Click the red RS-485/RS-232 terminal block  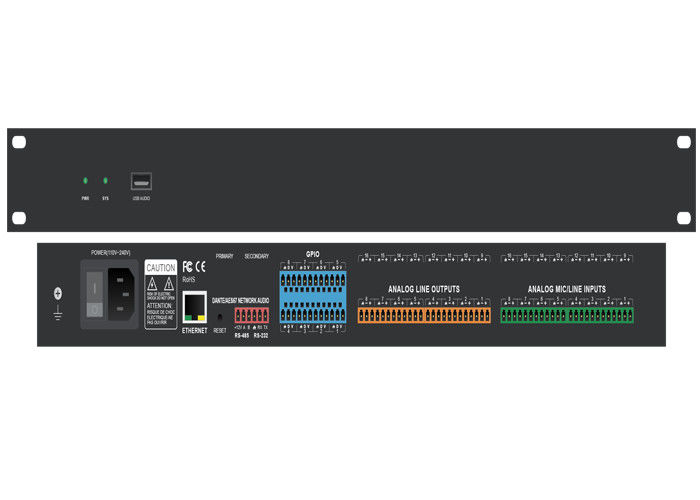pyautogui.click(x=250, y=317)
